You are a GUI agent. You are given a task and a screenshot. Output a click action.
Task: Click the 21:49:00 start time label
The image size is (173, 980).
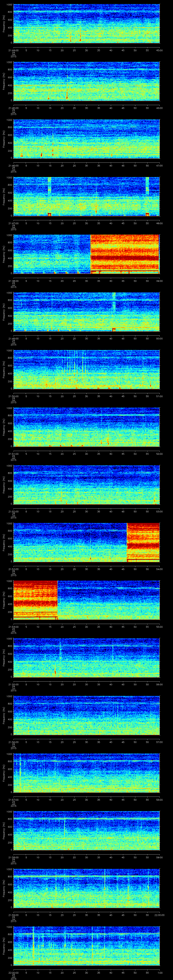[13, 339]
